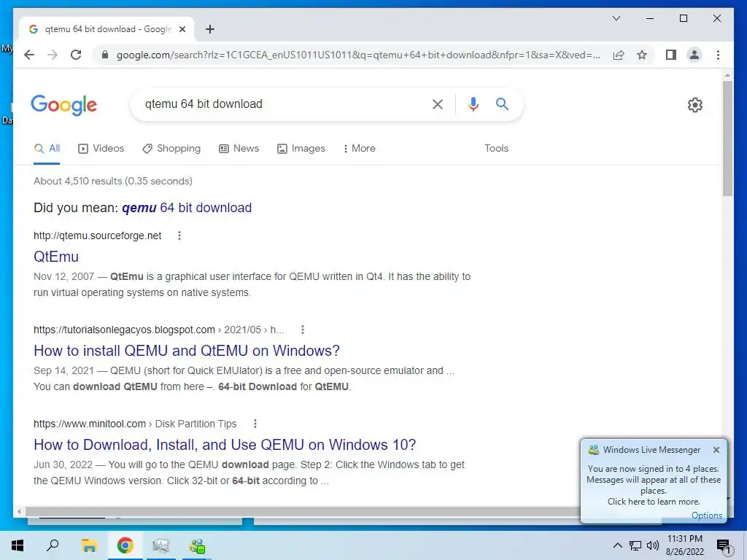The image size is (747, 560).
Task: Start voice search with the microphone
Action: pos(473,104)
